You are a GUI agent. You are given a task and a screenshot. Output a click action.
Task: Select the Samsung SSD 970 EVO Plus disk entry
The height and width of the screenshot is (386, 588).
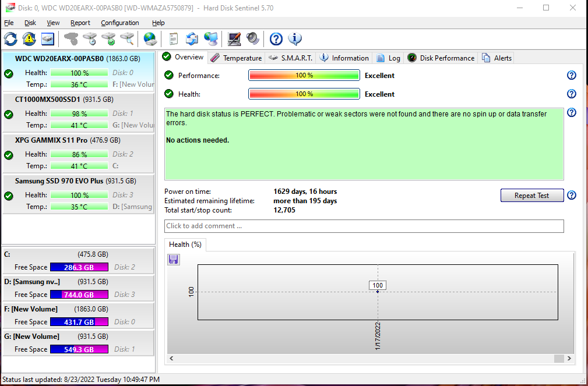click(x=78, y=194)
